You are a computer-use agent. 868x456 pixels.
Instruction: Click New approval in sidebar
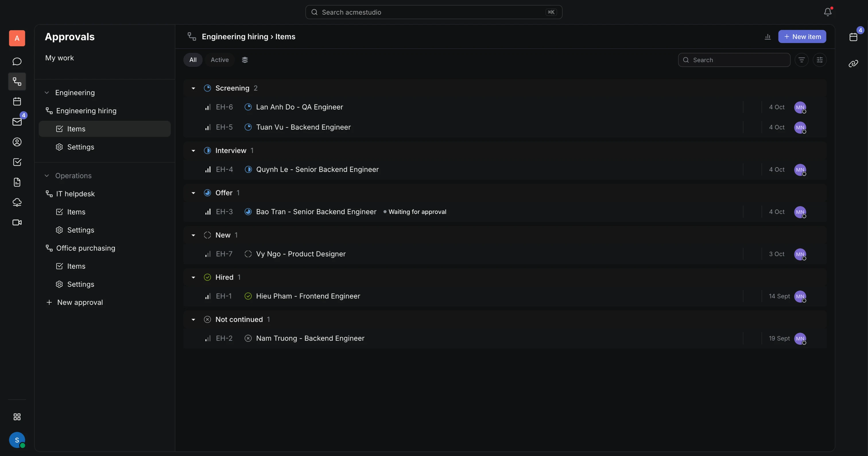80,302
